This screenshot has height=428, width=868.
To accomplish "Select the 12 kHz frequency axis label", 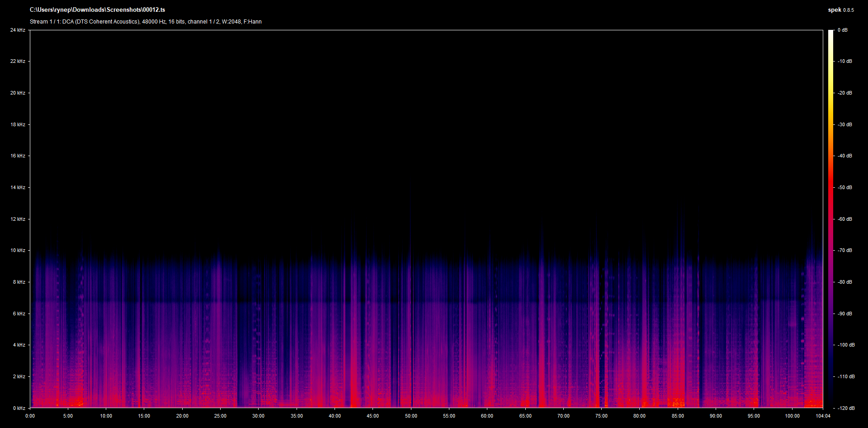I will pos(18,219).
